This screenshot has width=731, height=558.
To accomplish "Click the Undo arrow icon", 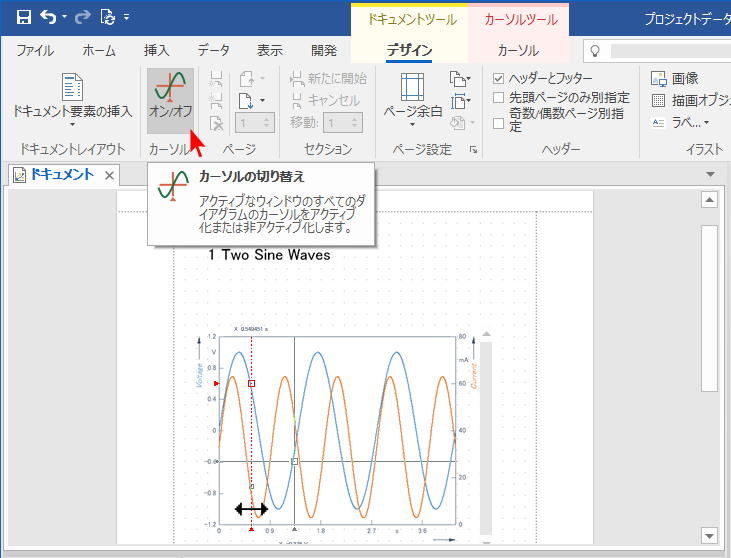I will point(48,17).
